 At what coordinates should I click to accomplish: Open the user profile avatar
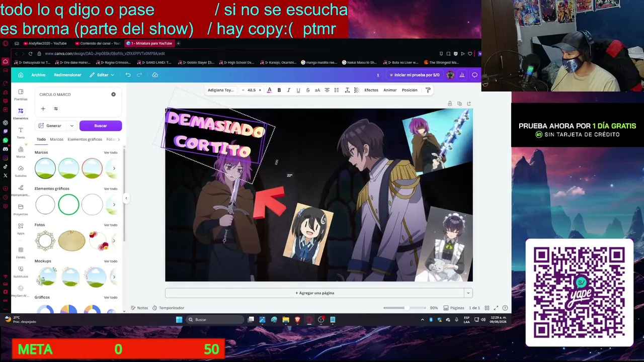point(450,75)
